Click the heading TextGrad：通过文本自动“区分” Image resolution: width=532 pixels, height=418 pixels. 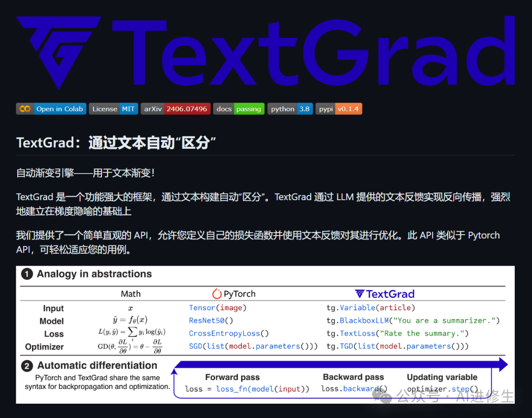coord(116,142)
